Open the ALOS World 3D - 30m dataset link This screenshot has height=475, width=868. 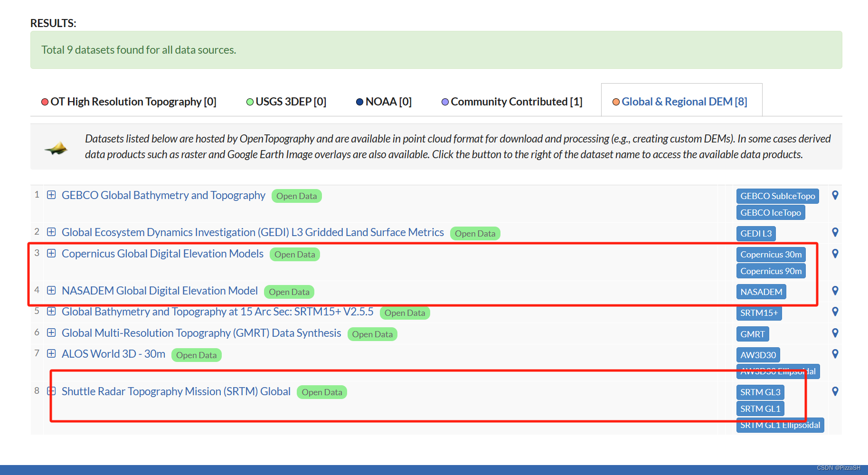113,353
